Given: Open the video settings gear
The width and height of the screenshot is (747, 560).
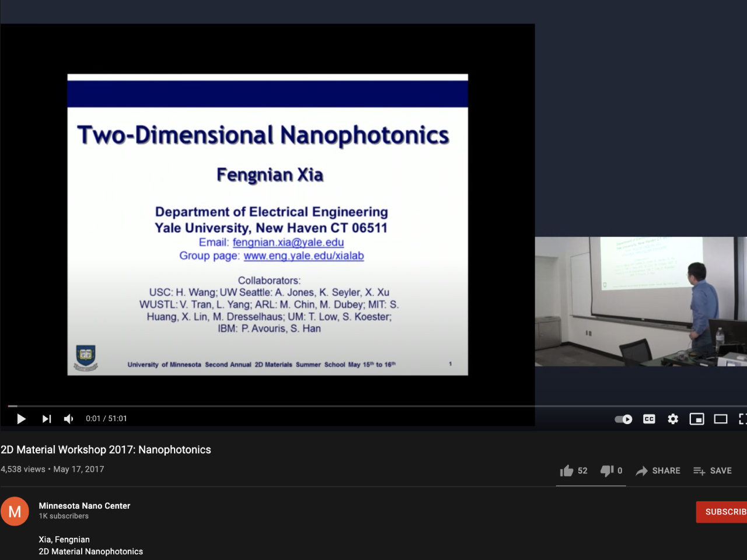Looking at the screenshot, I should click(673, 419).
